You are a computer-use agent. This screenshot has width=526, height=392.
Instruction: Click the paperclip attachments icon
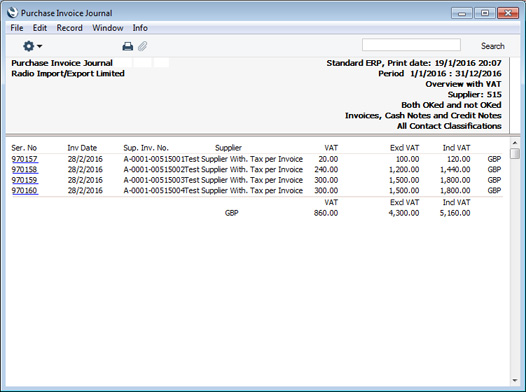(143, 46)
